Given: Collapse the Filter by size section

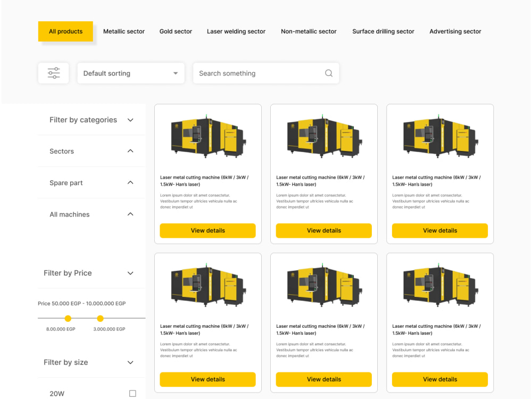Looking at the screenshot, I should point(130,362).
